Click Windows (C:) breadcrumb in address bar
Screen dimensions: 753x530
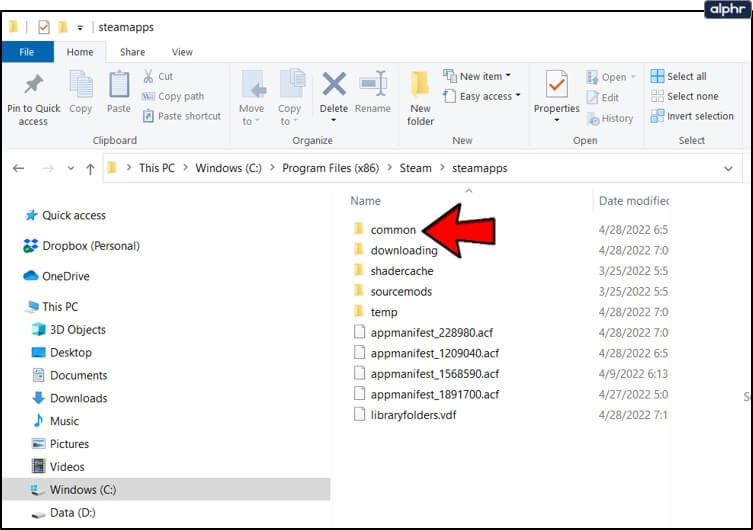pyautogui.click(x=228, y=168)
